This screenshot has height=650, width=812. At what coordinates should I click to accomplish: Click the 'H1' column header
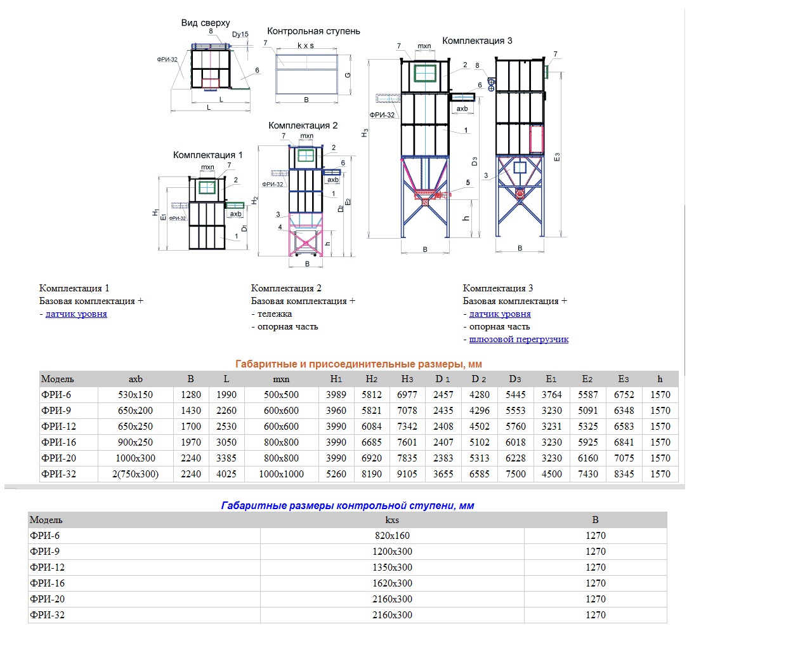point(336,379)
